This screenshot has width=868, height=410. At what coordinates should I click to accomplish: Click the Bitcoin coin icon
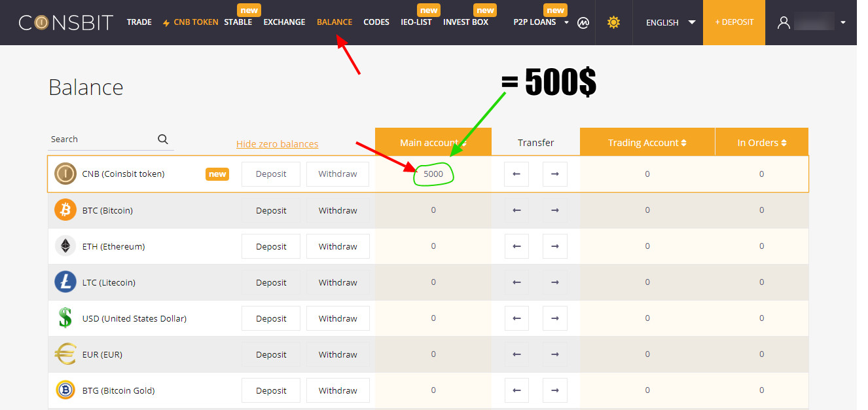pyautogui.click(x=65, y=210)
